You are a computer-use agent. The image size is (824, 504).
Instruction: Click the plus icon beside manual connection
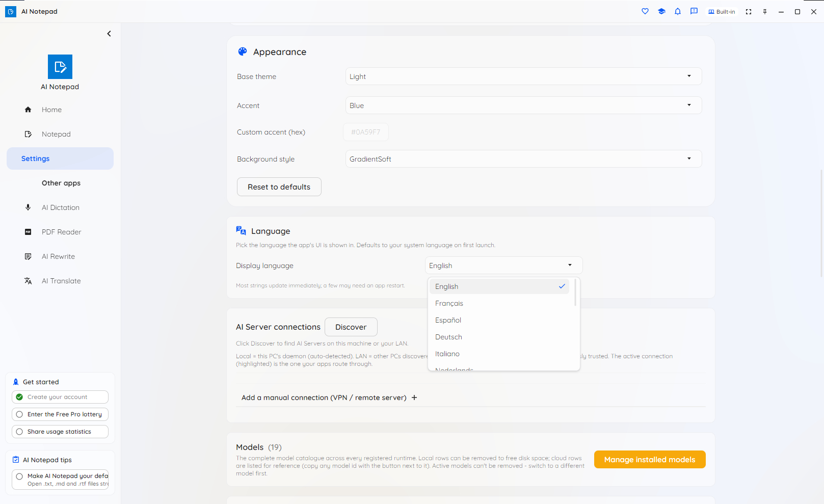click(x=414, y=397)
